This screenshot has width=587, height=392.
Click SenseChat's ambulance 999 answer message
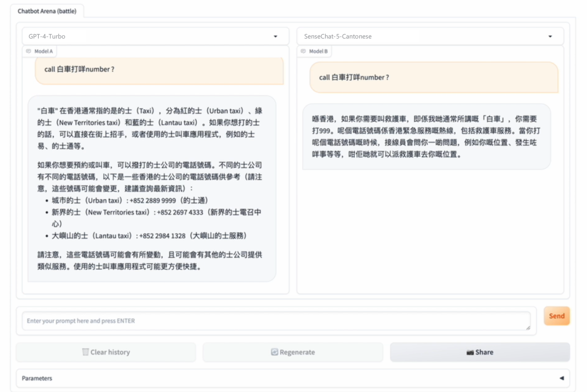click(426, 136)
